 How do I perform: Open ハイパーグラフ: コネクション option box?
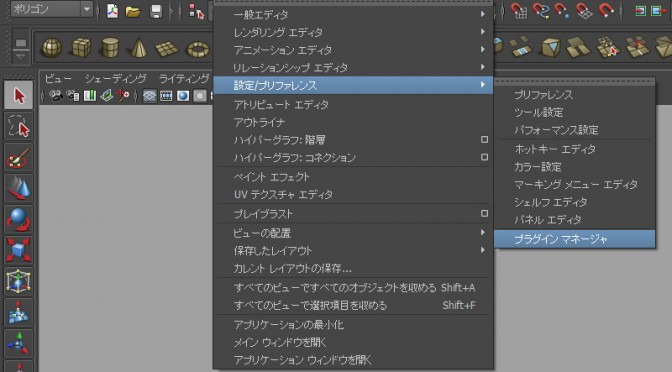click(x=484, y=157)
